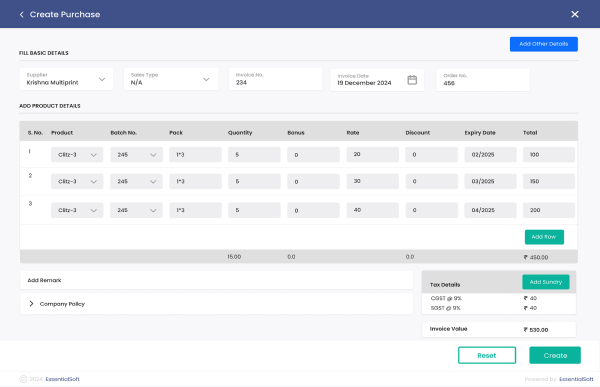Click the Add Other Details button
The image size is (600, 387).
point(543,44)
